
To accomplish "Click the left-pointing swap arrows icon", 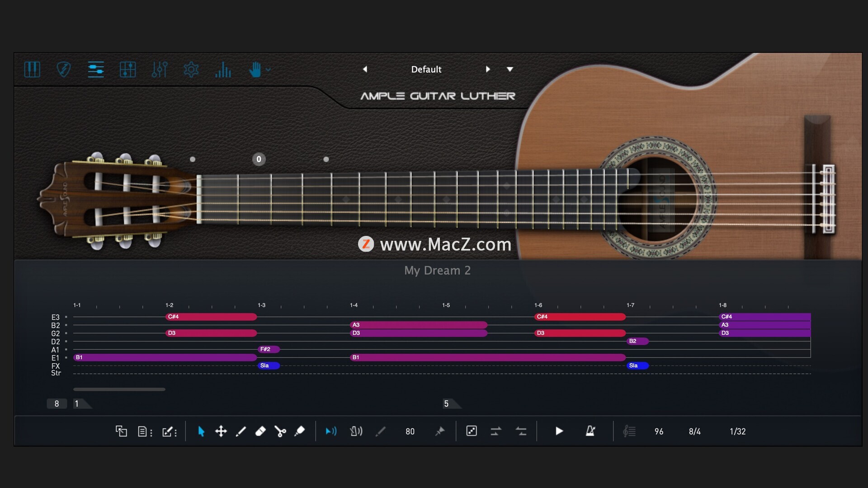I will click(x=521, y=432).
